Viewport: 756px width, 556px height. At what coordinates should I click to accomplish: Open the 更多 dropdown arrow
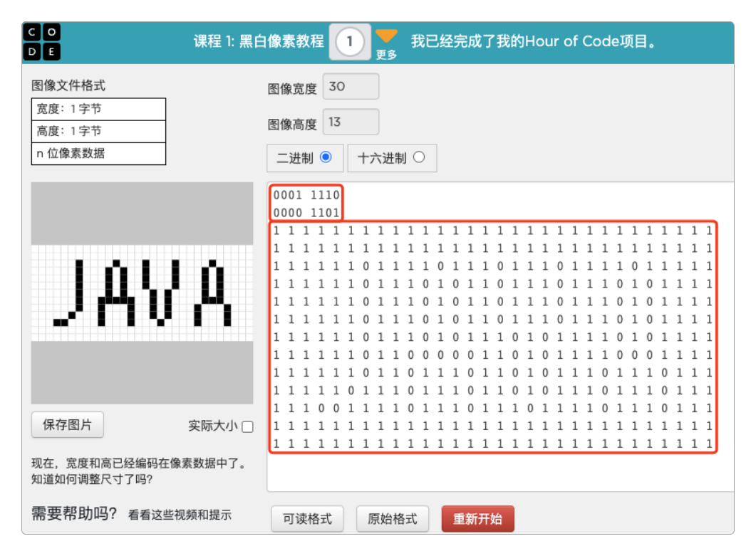click(386, 36)
